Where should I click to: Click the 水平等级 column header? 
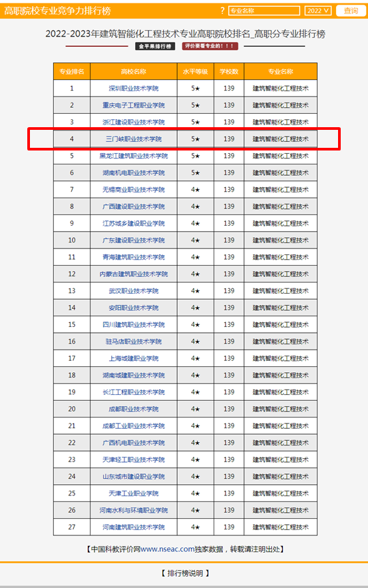click(195, 72)
